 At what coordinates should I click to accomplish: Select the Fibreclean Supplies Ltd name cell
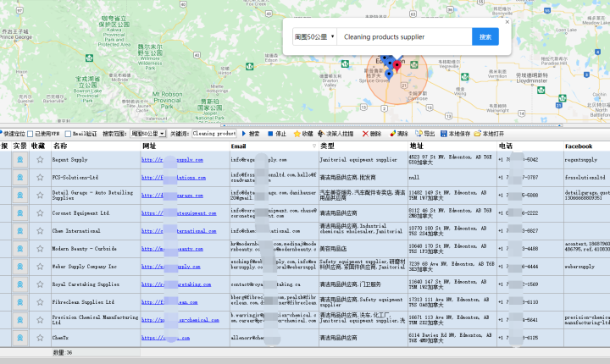pos(96,302)
